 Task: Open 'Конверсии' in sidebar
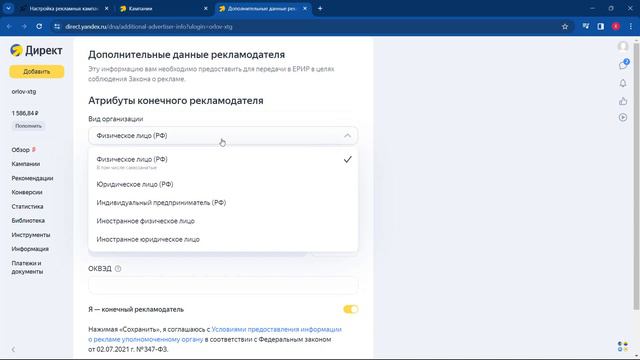[27, 192]
